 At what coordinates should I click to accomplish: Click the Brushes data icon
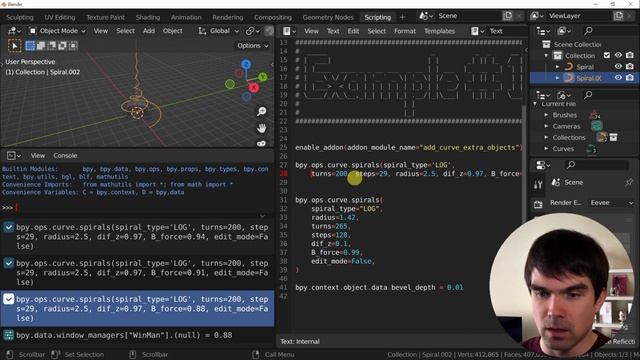coord(594,115)
